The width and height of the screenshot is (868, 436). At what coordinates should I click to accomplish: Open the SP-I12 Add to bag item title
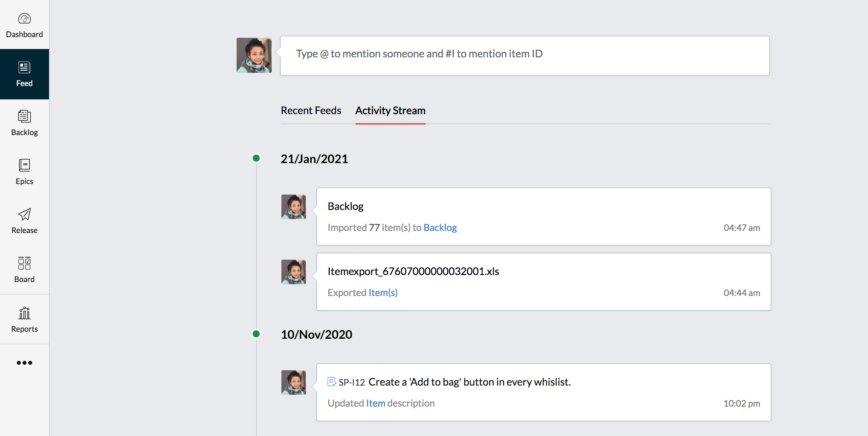[469, 382]
